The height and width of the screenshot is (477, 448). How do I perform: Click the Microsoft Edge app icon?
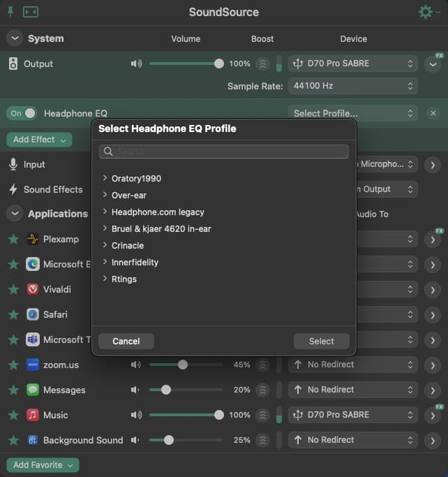click(x=33, y=264)
